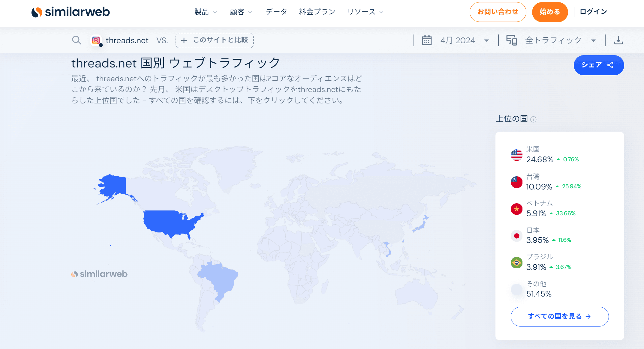Open the データ menu item
This screenshot has height=349, width=644.
point(276,12)
